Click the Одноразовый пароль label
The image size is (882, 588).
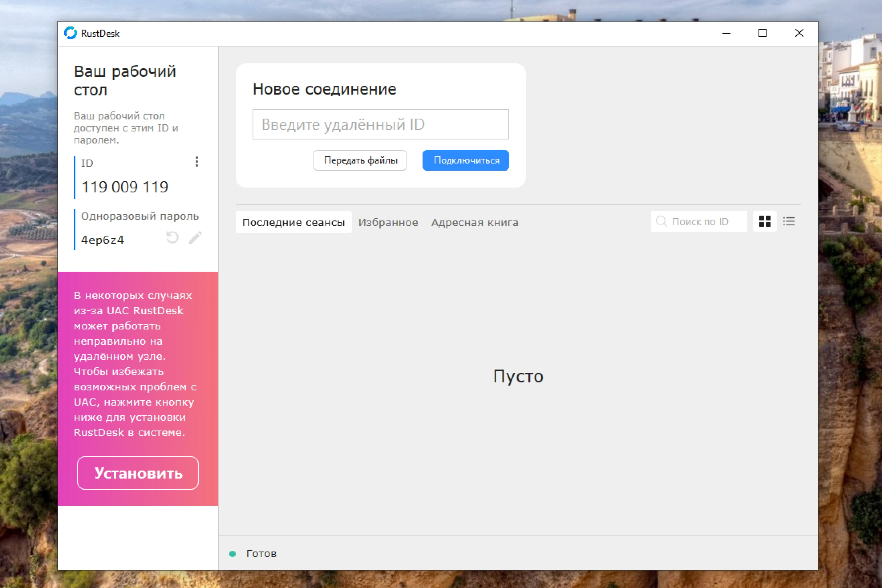pos(140,216)
